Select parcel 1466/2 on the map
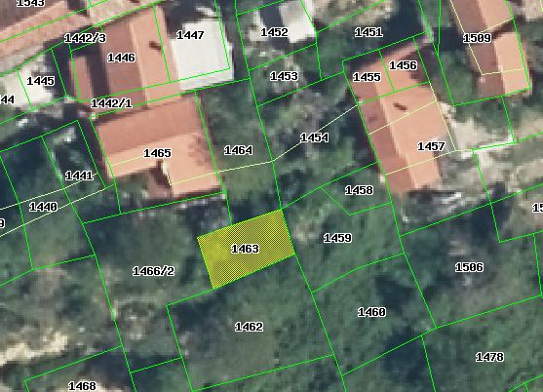 [x=153, y=271]
